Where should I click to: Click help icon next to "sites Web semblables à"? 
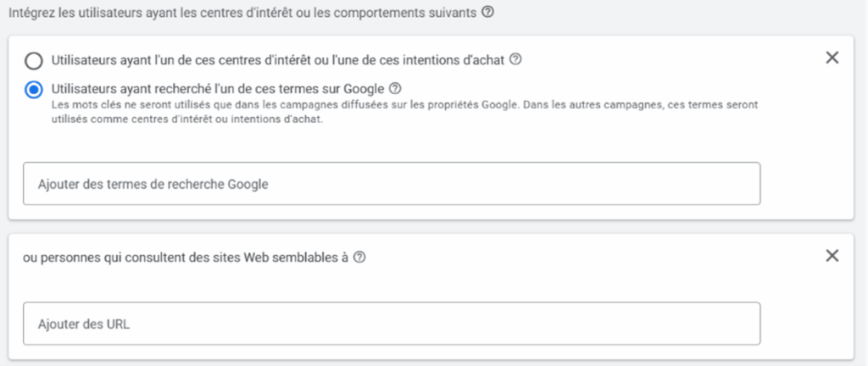359,258
